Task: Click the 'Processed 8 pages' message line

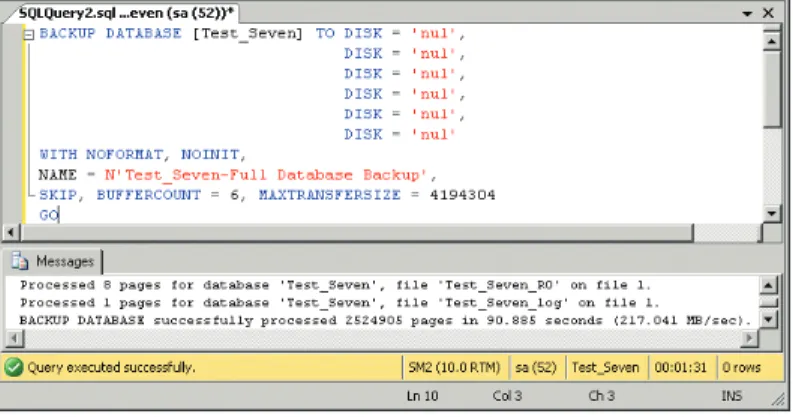Action: (x=335, y=286)
